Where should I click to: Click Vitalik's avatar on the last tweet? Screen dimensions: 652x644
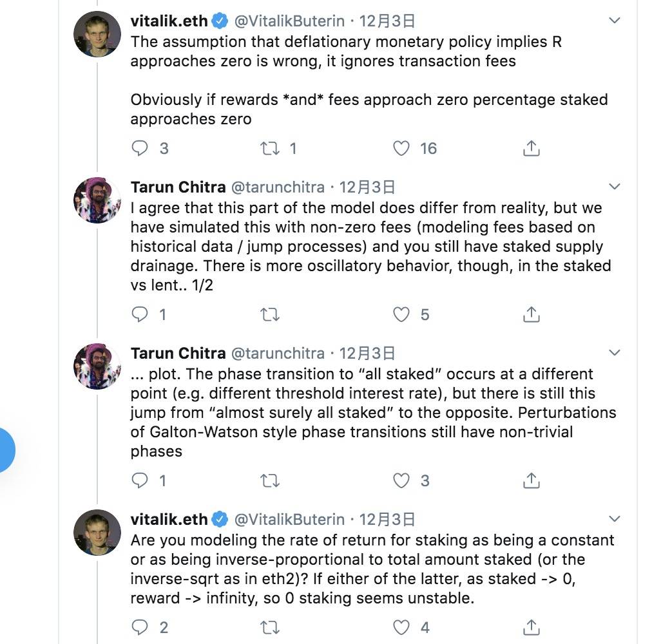click(97, 532)
